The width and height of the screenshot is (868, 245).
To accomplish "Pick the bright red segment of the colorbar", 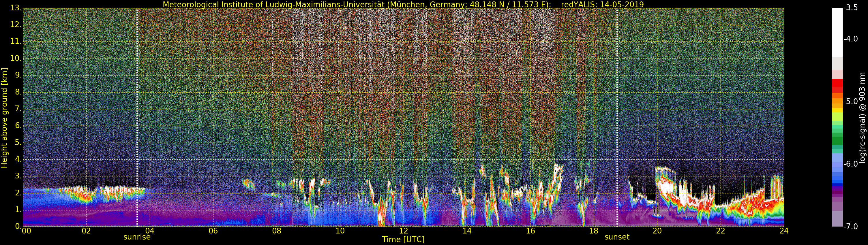I will (x=837, y=83).
